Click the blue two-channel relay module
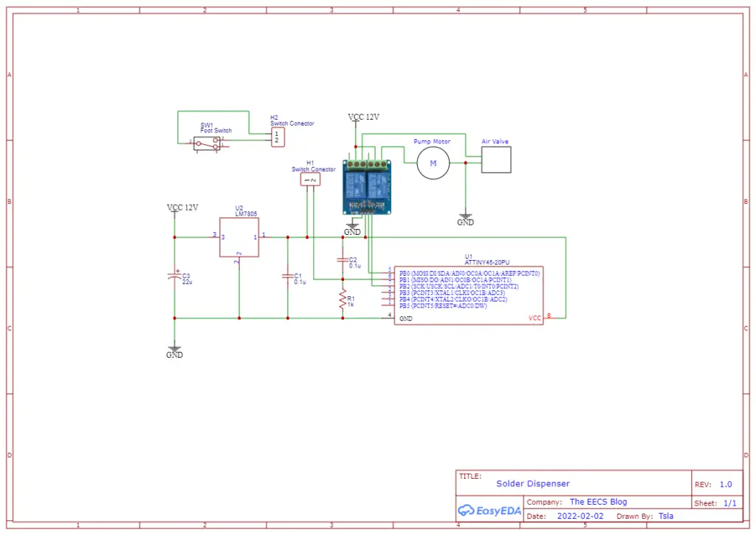 coord(367,188)
